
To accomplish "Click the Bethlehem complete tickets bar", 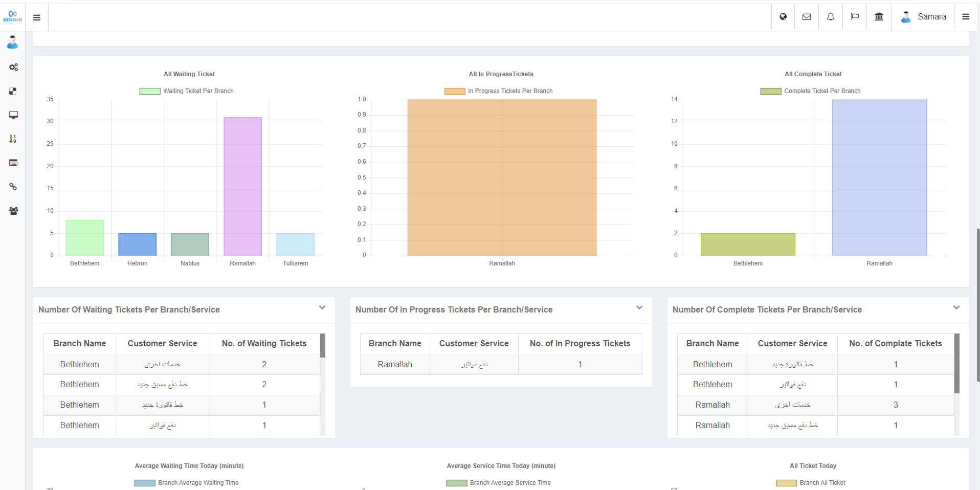I will point(748,244).
